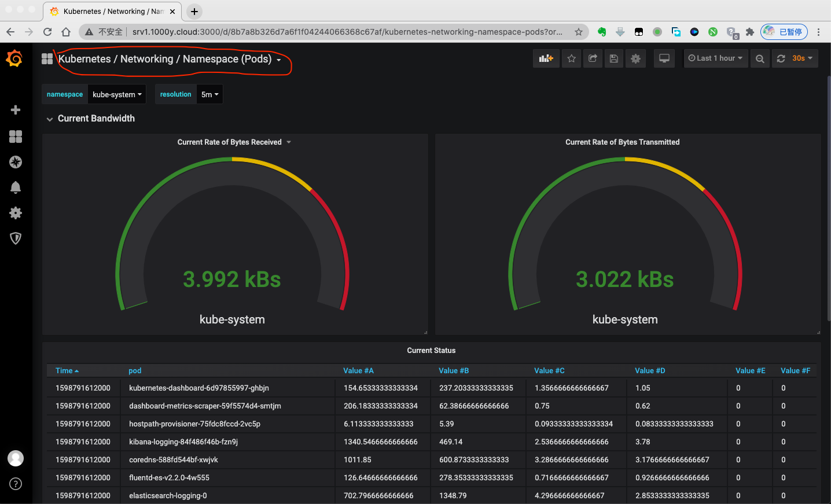Click the coredns-588fd544bf-xwjvk pod cell
831x504 pixels.
228,460
